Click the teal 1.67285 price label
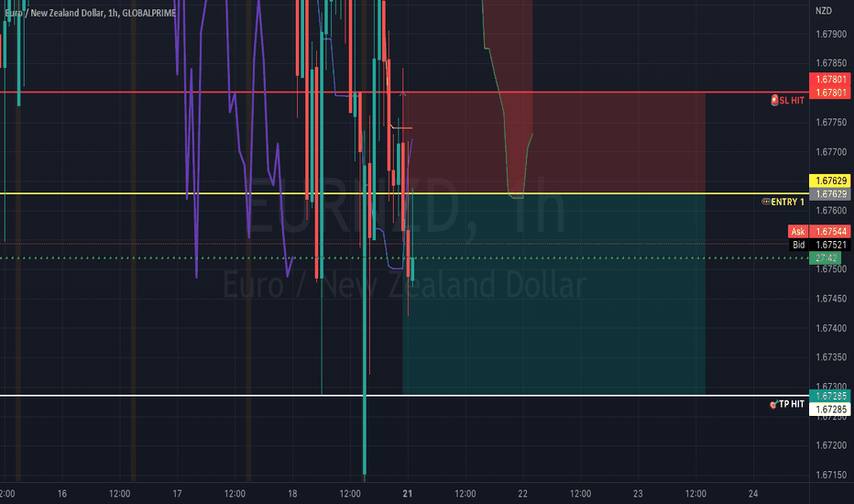854x504 pixels. click(830, 396)
